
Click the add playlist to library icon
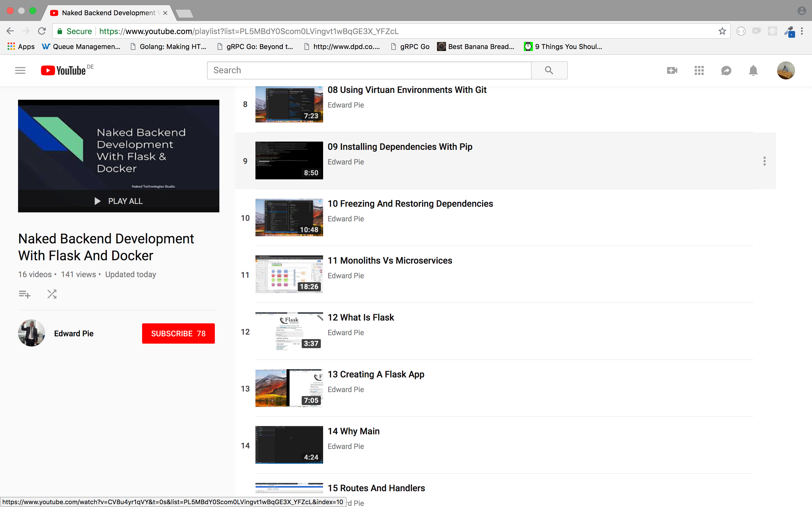(x=25, y=294)
